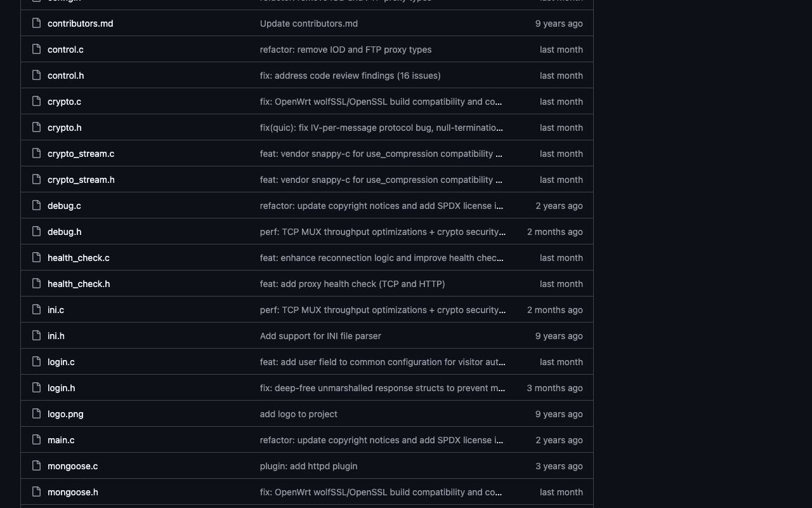812x508 pixels.
Task: Open the health_check.c file
Action: (x=79, y=258)
